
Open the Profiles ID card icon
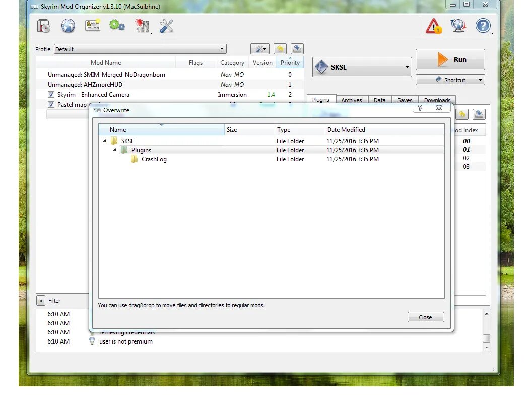(x=93, y=26)
